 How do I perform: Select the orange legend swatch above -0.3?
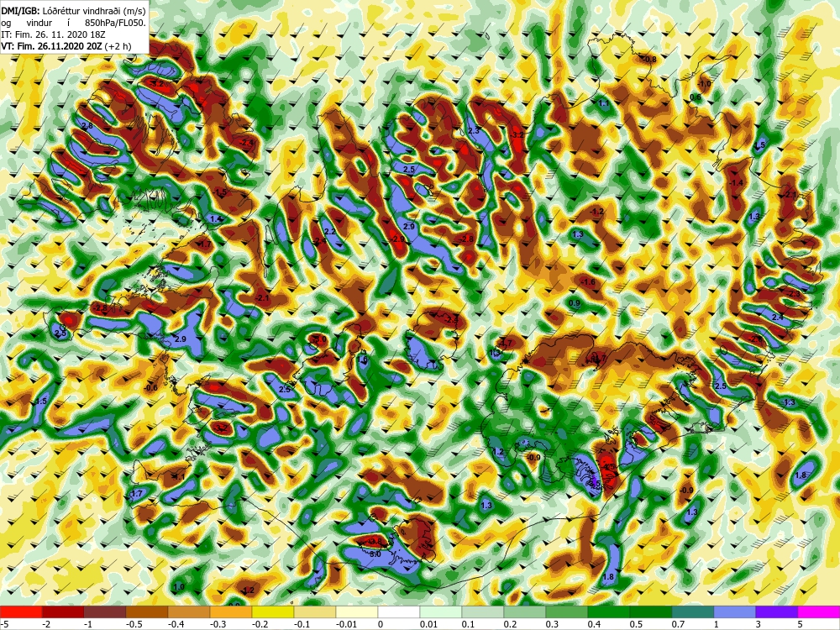231,612
